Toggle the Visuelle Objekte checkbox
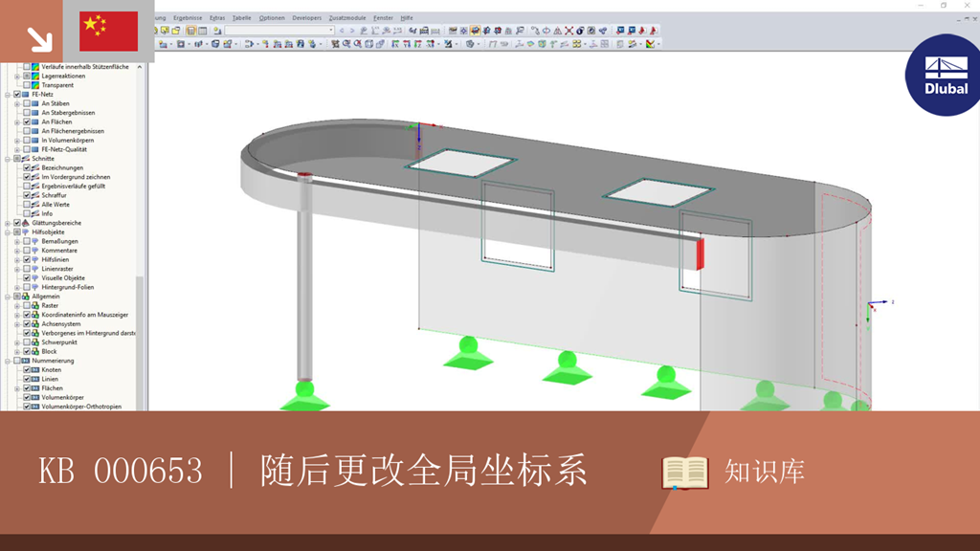The width and height of the screenshot is (980, 551). coord(27,278)
